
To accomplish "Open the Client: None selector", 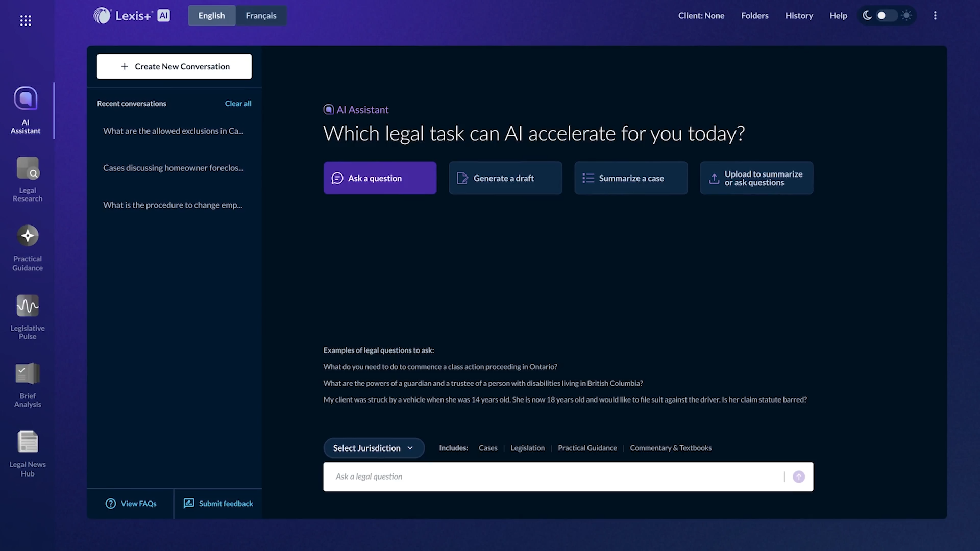I will point(701,16).
